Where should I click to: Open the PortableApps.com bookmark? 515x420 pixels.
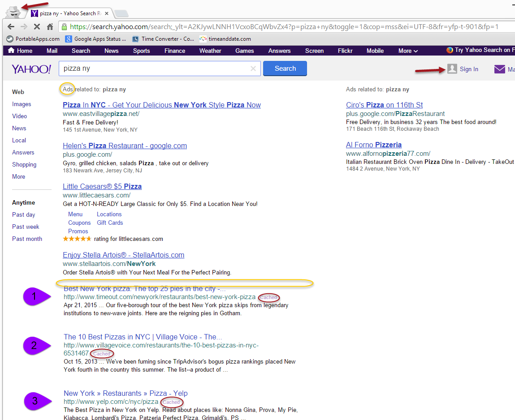34,39
